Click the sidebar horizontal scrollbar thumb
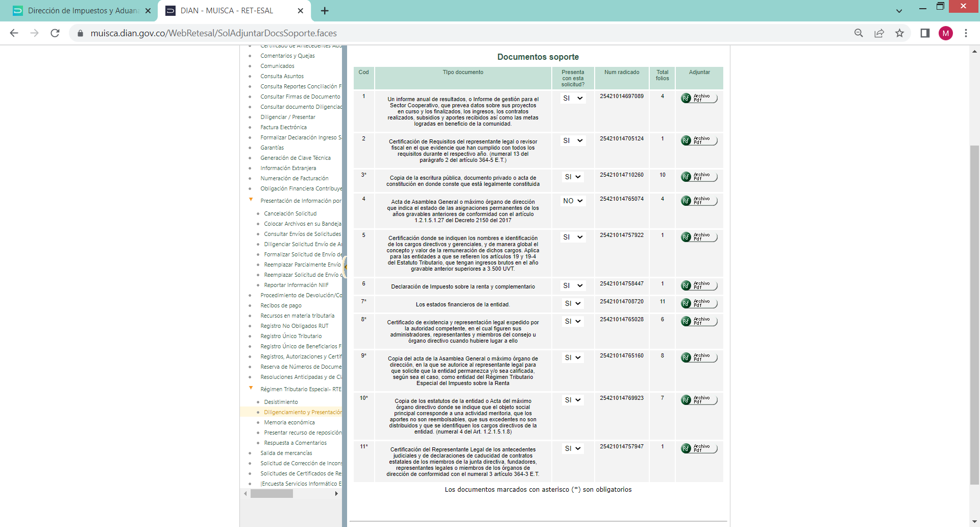This screenshot has width=980, height=527. 272,494
